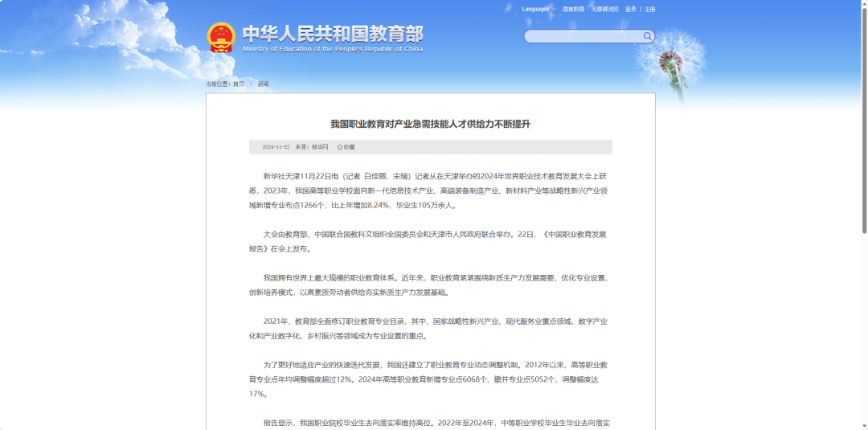Image resolution: width=868 pixels, height=430 pixels.
Task: Click the vertical page scrollbar thumb
Action: pos(864,117)
